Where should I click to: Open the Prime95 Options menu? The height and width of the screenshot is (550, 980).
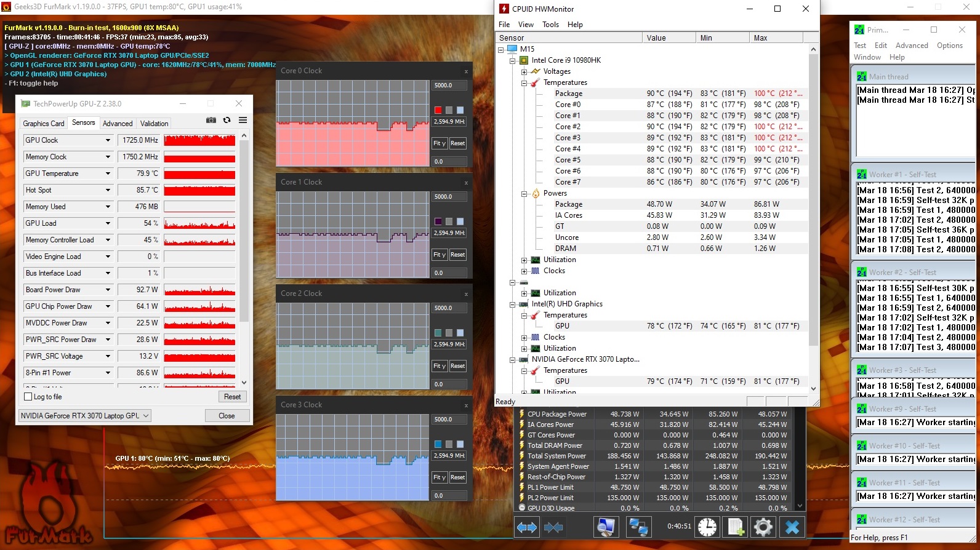(x=950, y=46)
